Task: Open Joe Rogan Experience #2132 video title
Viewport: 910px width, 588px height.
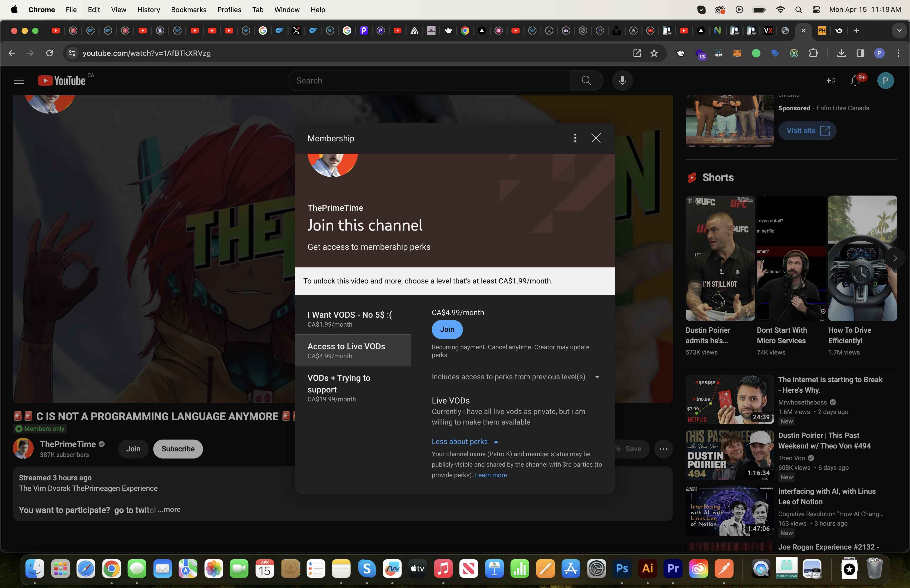Action: point(828,547)
